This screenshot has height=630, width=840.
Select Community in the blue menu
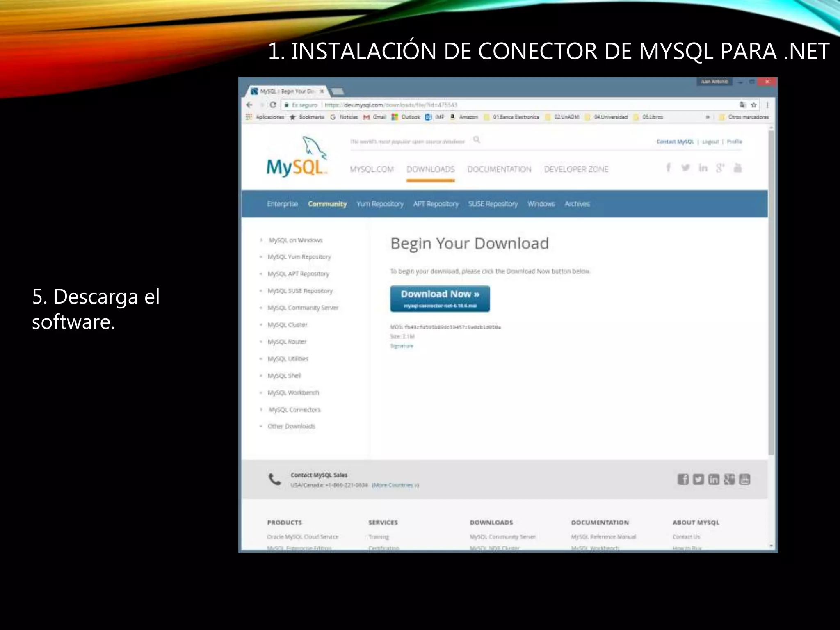click(327, 204)
